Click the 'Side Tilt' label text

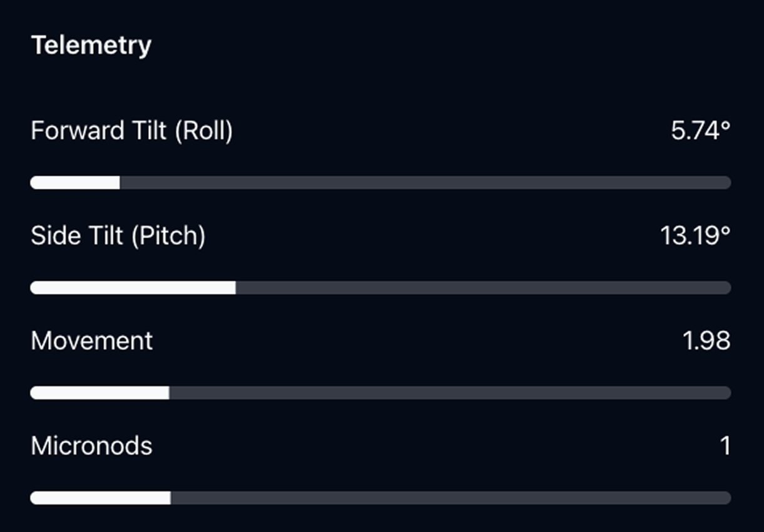(x=77, y=236)
